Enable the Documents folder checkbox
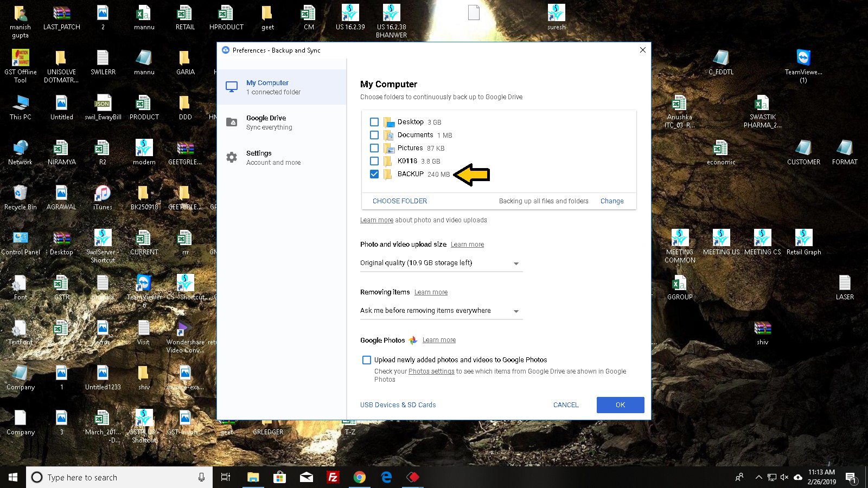Image resolution: width=868 pixels, height=488 pixels. pos(374,135)
